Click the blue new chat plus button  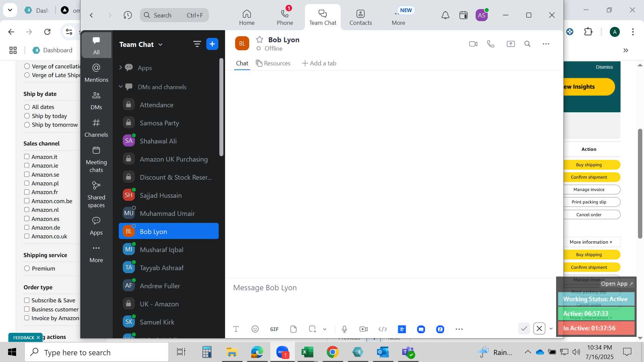coord(212,44)
